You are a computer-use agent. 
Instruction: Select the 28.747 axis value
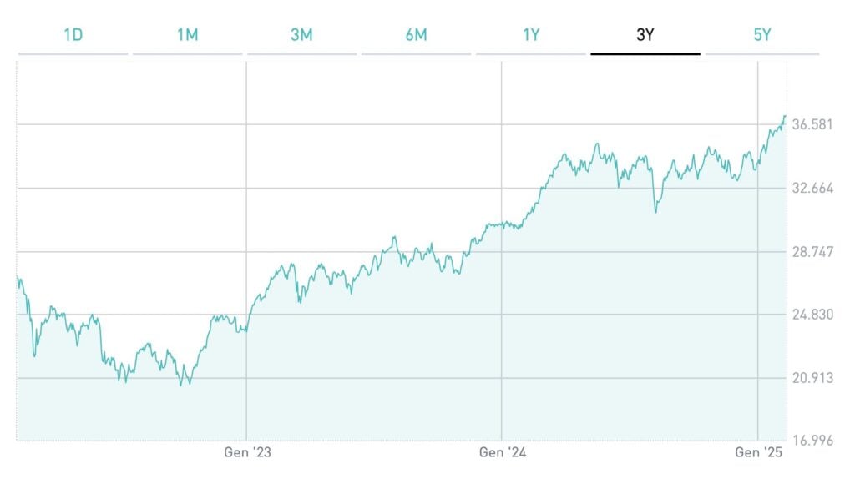813,251
